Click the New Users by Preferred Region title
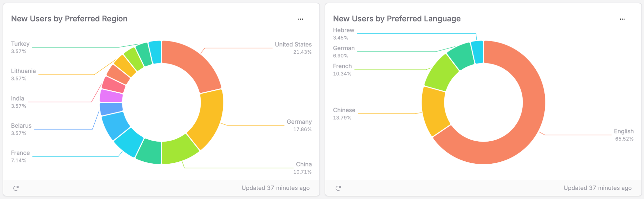 coord(69,19)
